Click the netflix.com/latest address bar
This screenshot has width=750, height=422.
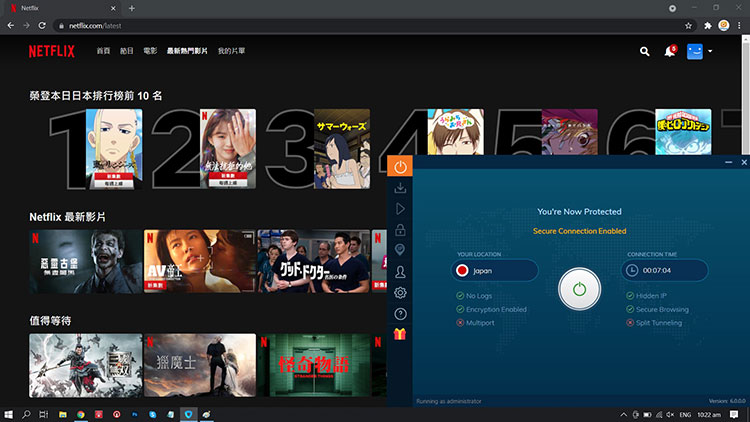373,25
